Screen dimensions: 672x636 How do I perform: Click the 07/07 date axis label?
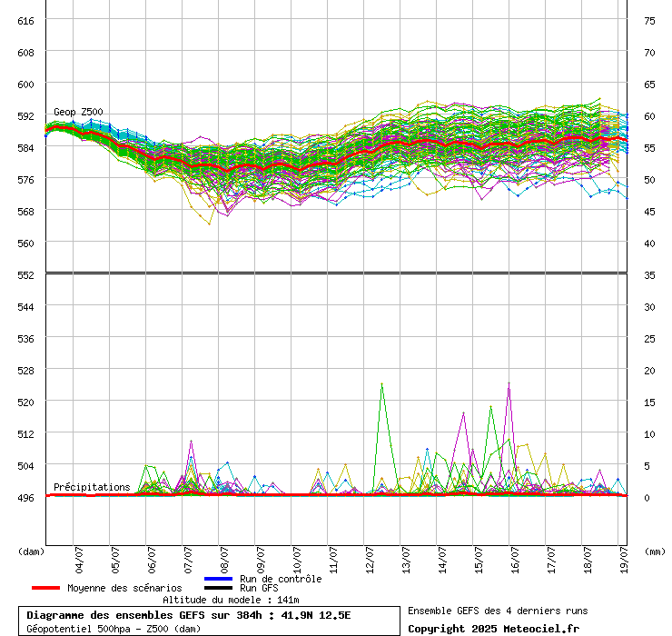[188, 560]
